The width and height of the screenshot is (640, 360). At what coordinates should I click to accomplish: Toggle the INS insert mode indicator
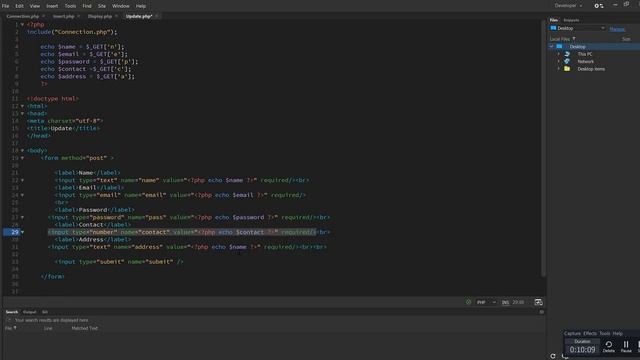(x=505, y=302)
